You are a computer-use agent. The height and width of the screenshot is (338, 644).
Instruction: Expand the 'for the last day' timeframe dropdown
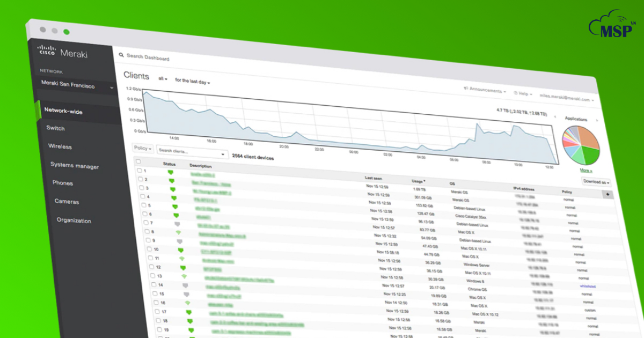192,82
